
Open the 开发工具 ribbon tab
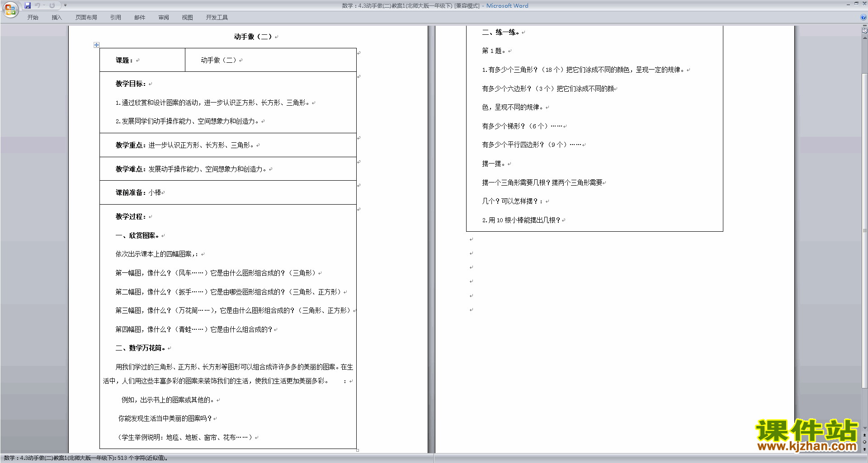click(x=217, y=18)
